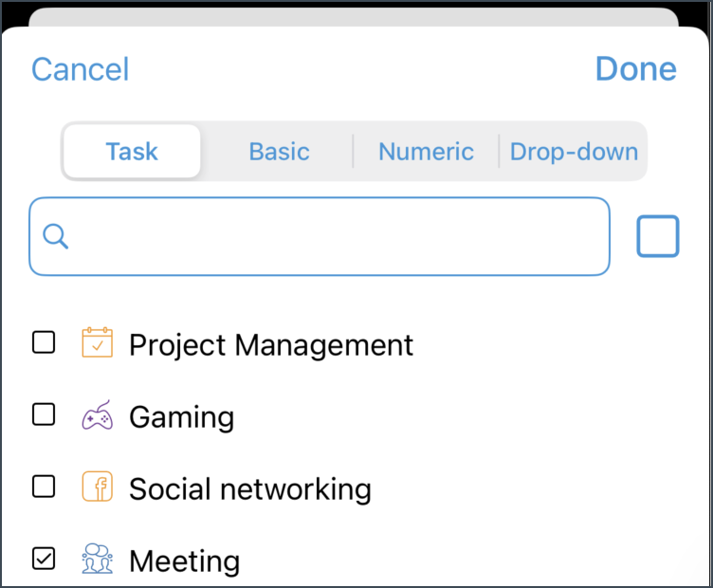Check the Project Management checkbox

(x=44, y=342)
